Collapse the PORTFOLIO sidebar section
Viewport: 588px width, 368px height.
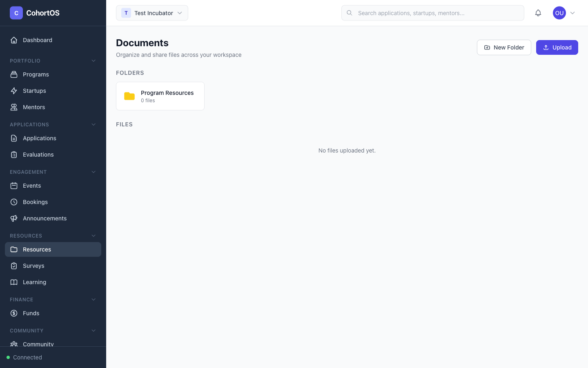tap(94, 61)
